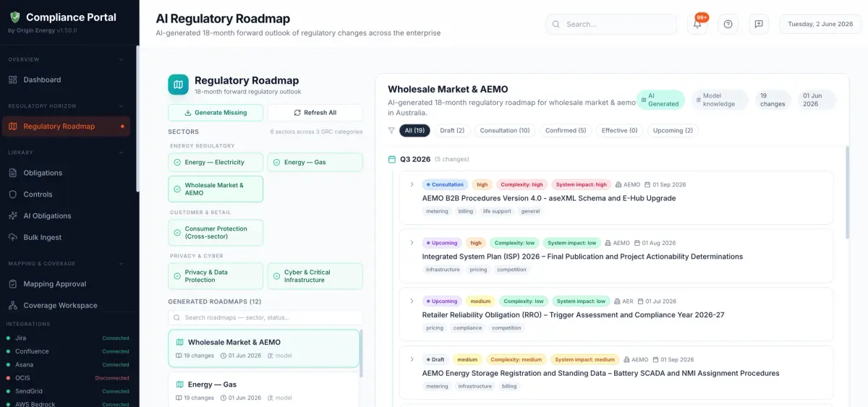868x407 pixels.
Task: Open the notifications bell icon
Action: tap(697, 24)
